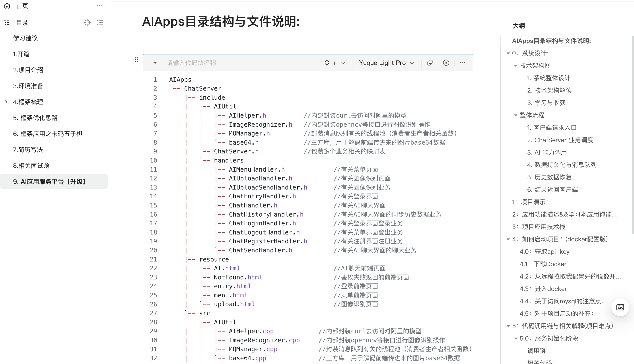
Task: Click the page title AIApps目录结构与文件说明
Action: [221, 21]
